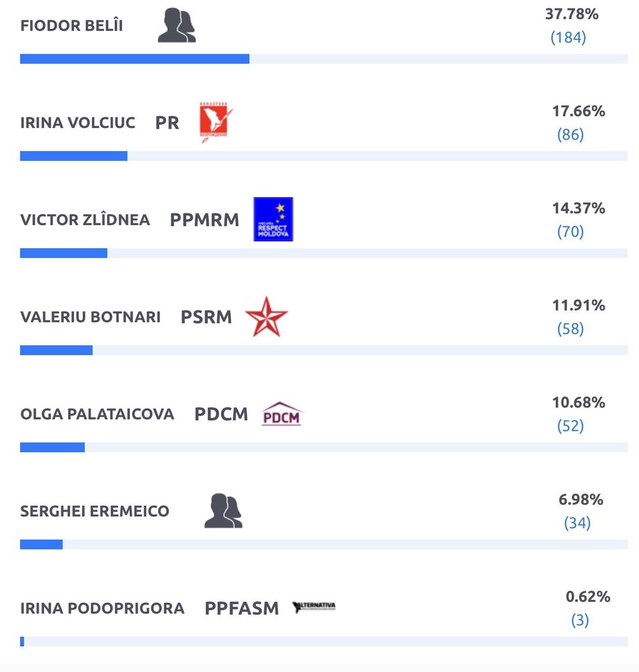Click the blue Respect Moldova party logo
This screenshot has height=672, width=639.
(x=273, y=219)
